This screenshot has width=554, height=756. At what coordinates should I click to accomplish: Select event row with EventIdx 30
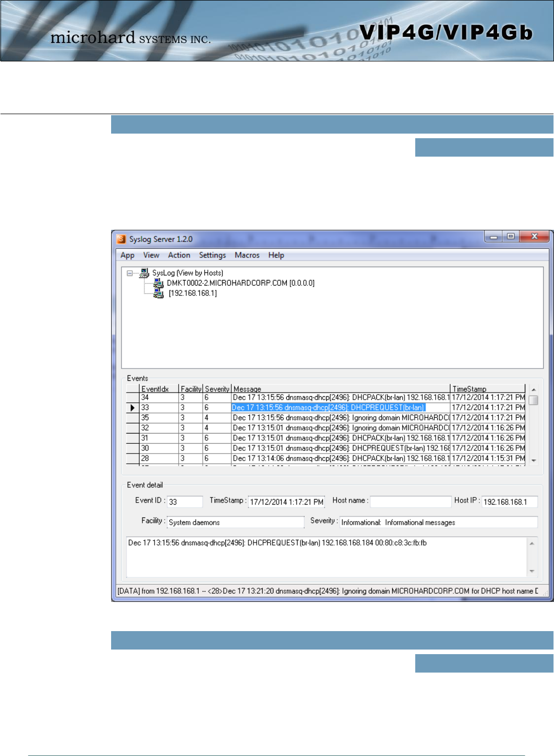(326, 448)
